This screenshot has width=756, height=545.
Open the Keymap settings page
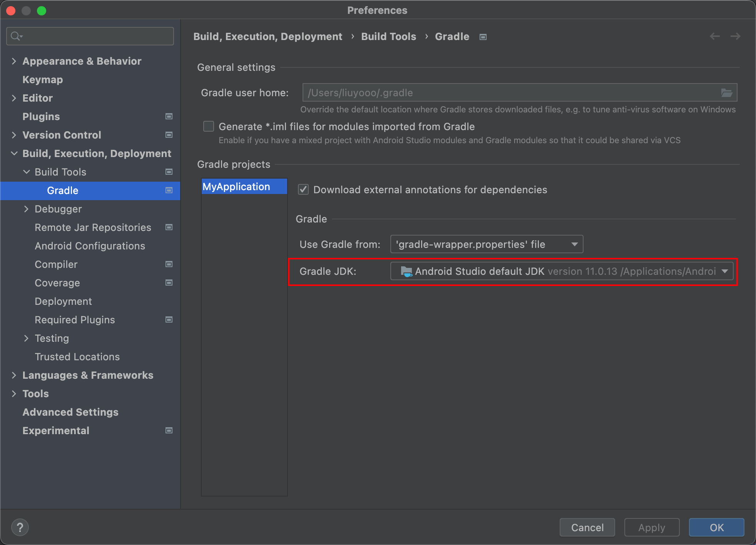click(x=42, y=80)
